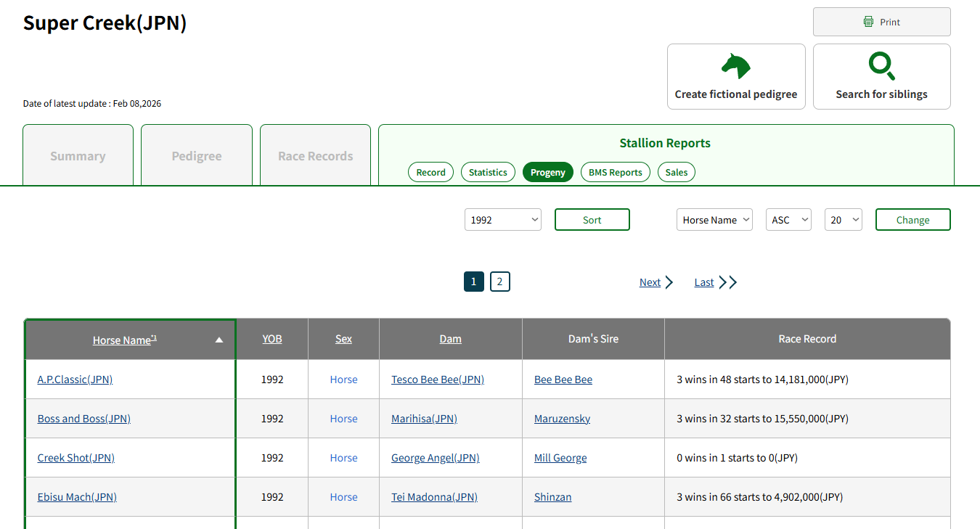Viewport: 980px width, 529px height.
Task: Open dam George Angel(JPN) link
Action: [x=436, y=458]
